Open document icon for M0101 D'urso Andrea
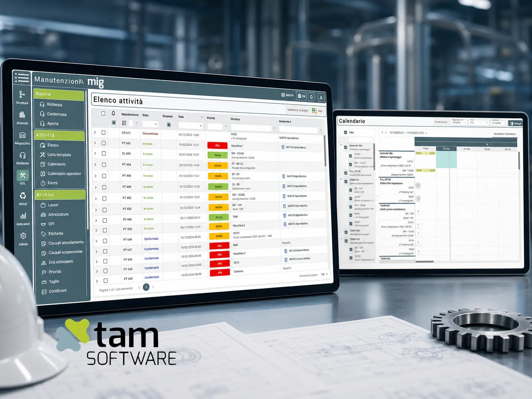Screen dimensions: 532x399 click(286, 259)
